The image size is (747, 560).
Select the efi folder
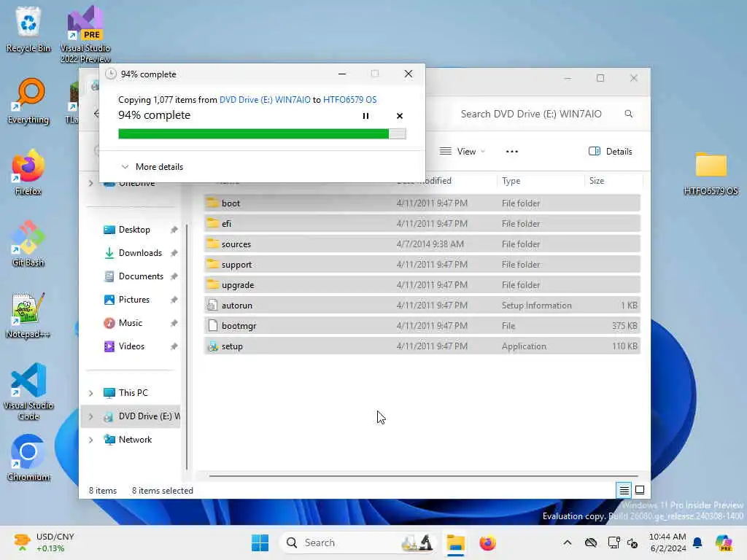(x=422, y=224)
